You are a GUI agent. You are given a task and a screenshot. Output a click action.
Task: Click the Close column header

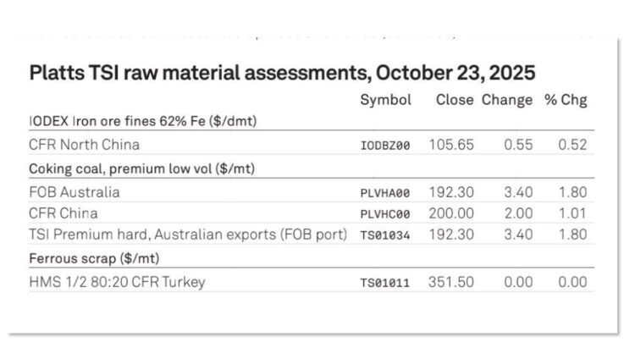[x=455, y=100]
